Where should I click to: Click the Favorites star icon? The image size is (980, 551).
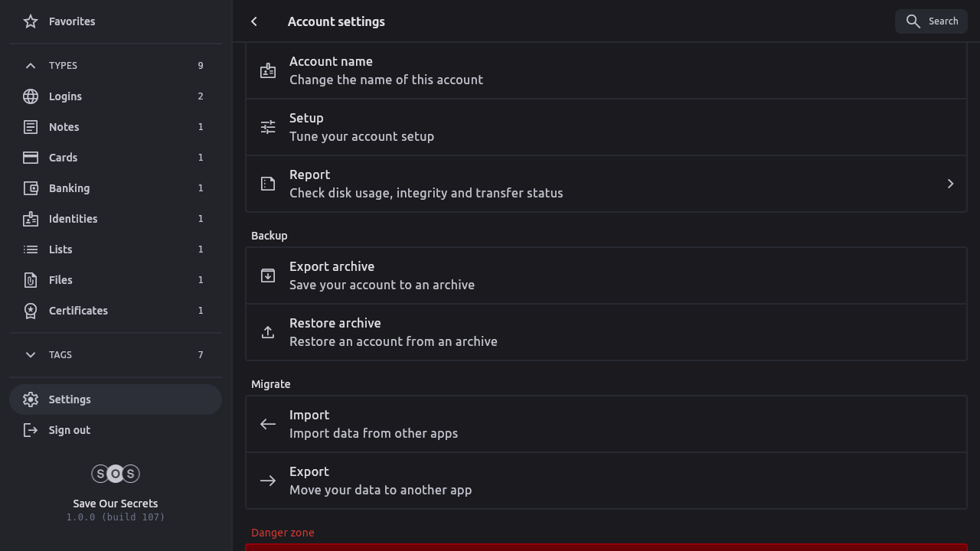point(31,21)
